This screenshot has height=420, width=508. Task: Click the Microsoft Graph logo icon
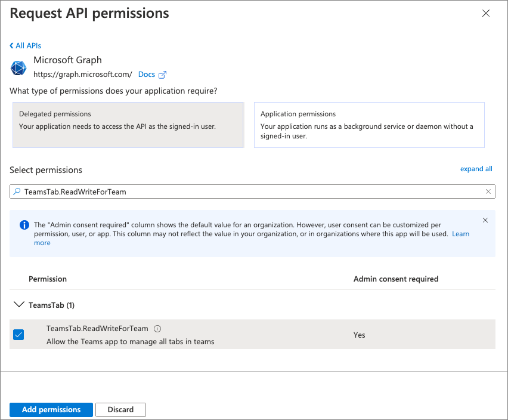click(x=18, y=68)
